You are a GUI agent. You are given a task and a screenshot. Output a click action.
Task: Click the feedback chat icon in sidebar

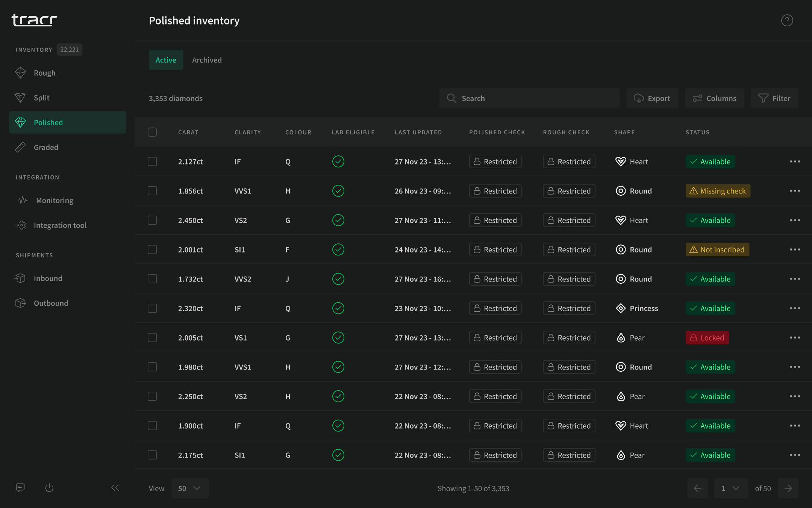point(20,488)
